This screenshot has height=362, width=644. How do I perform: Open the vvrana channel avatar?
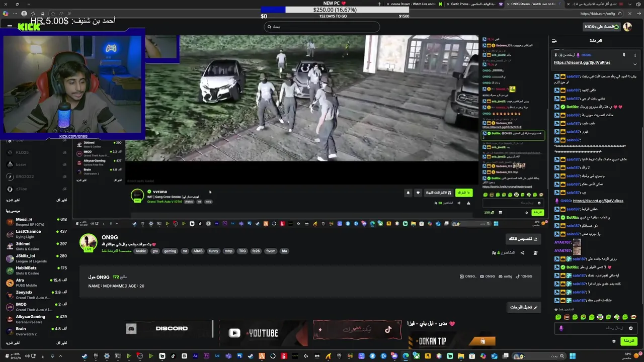click(x=137, y=196)
